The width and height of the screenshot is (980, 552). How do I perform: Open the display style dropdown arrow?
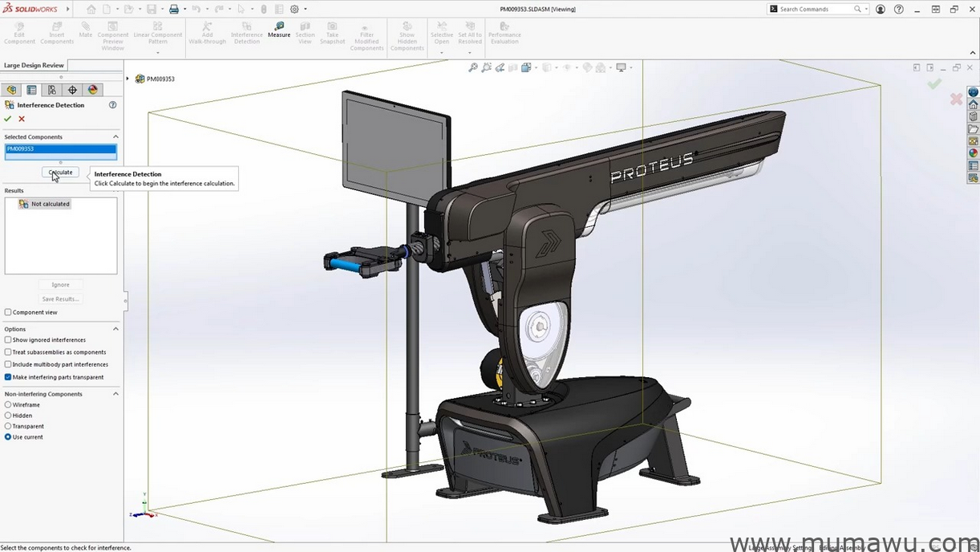[557, 67]
